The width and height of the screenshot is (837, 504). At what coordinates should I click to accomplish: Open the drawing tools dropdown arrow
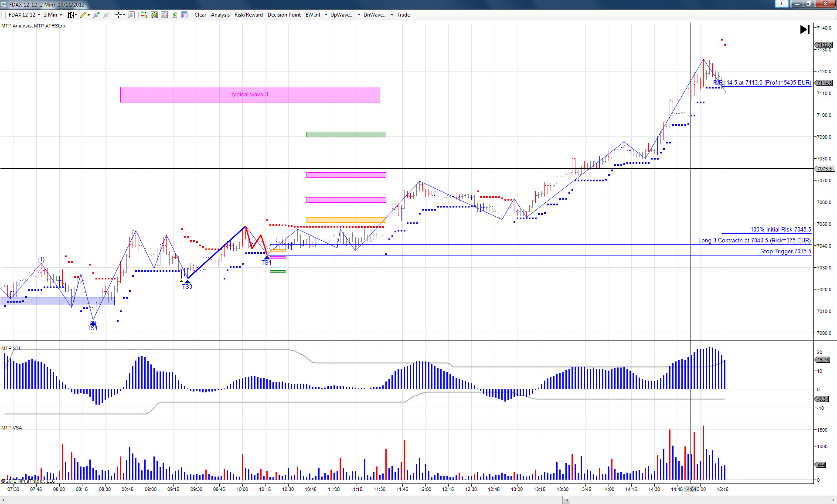[x=88, y=15]
